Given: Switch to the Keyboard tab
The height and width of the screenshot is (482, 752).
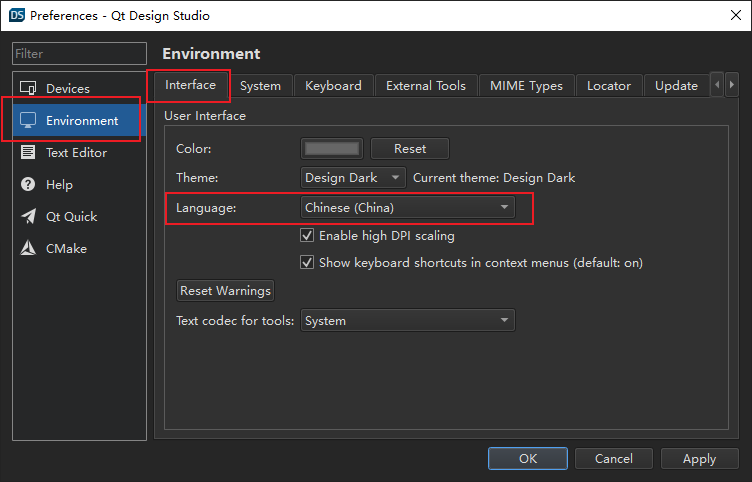Looking at the screenshot, I should (333, 86).
